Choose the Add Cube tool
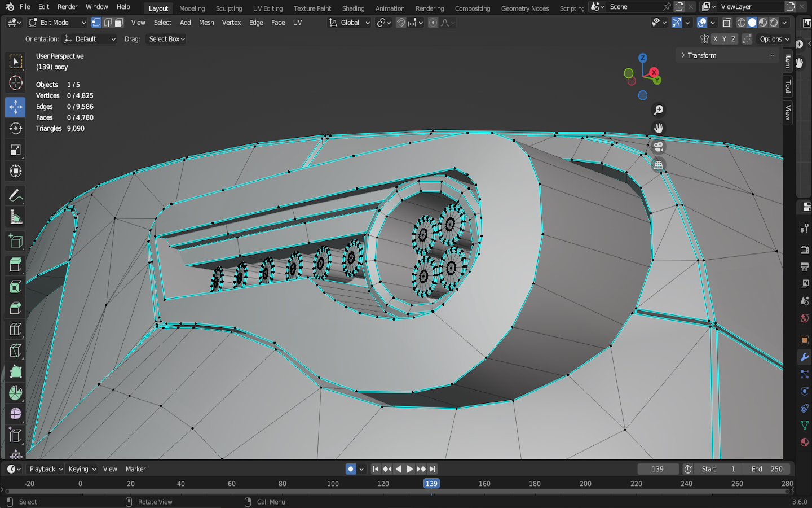 [x=16, y=242]
